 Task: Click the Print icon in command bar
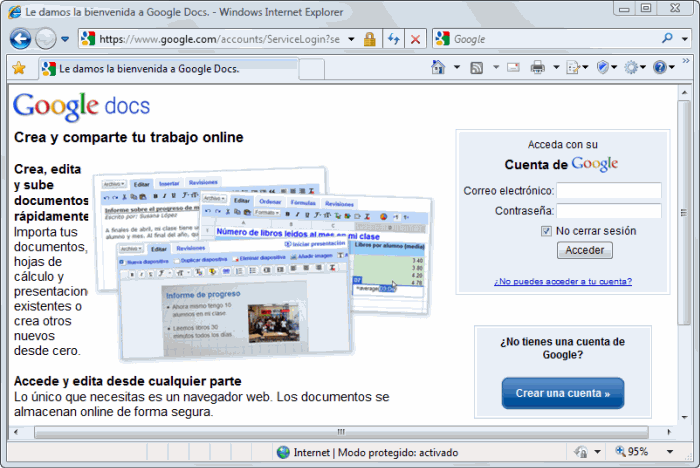538,68
